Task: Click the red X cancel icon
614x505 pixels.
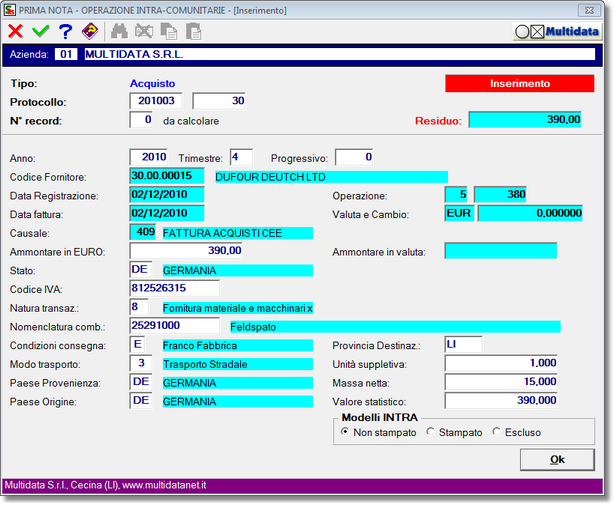Action: (x=16, y=31)
